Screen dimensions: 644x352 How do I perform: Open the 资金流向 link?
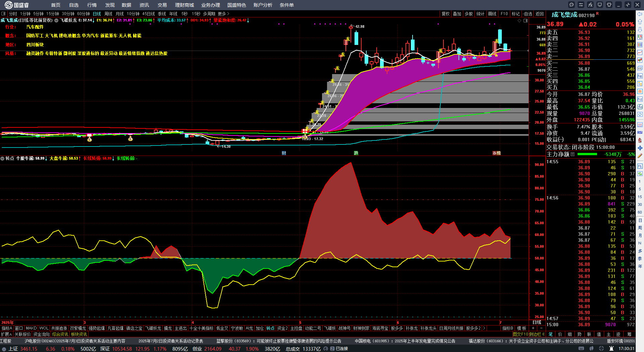point(41,334)
